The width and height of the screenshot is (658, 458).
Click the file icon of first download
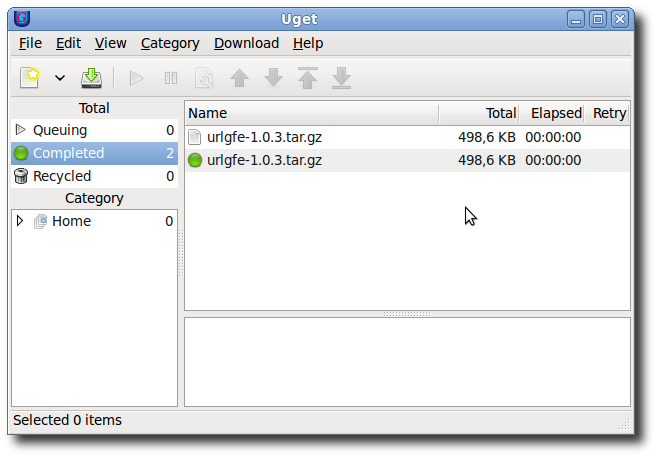(x=194, y=137)
